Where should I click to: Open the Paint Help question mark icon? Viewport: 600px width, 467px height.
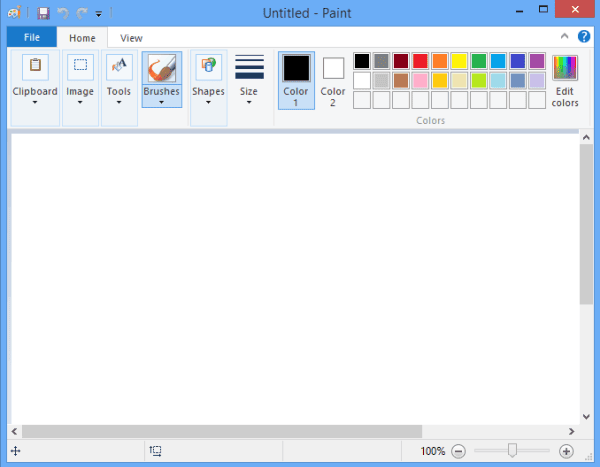click(584, 37)
